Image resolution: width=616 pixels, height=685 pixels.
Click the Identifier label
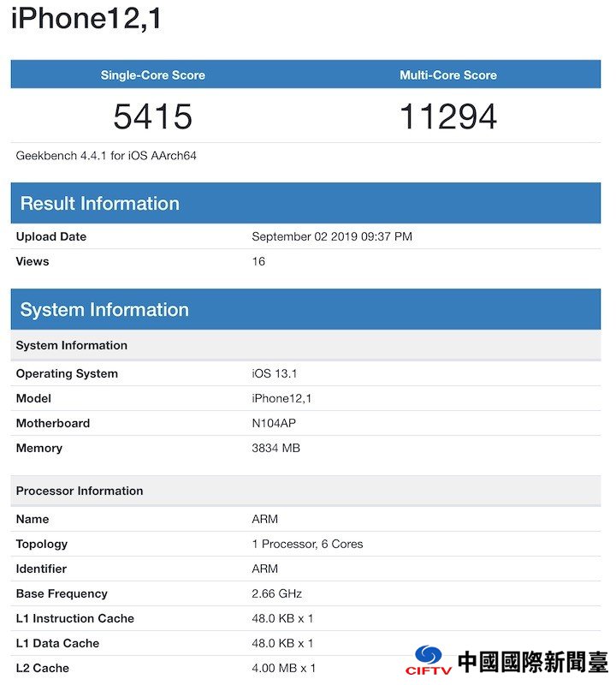click(x=41, y=569)
